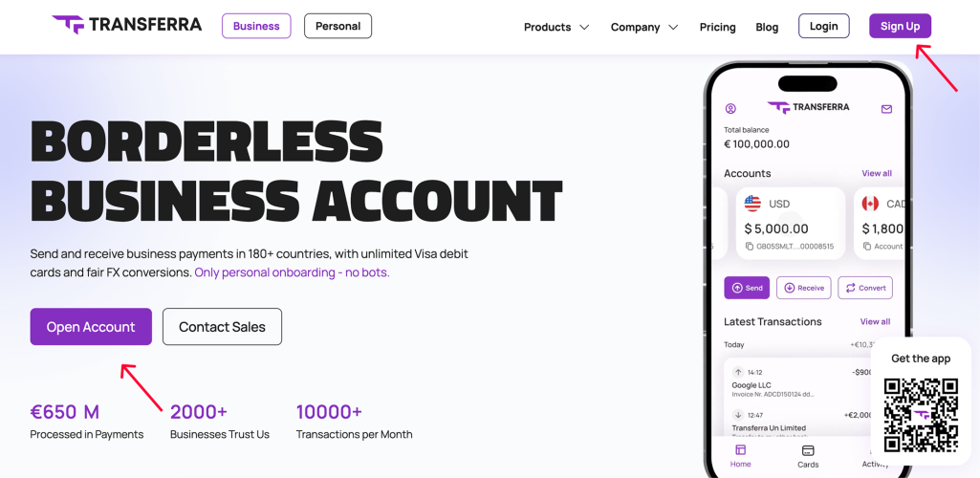The image size is (980, 478).
Task: Switch to the Business account toggle
Action: point(256,26)
